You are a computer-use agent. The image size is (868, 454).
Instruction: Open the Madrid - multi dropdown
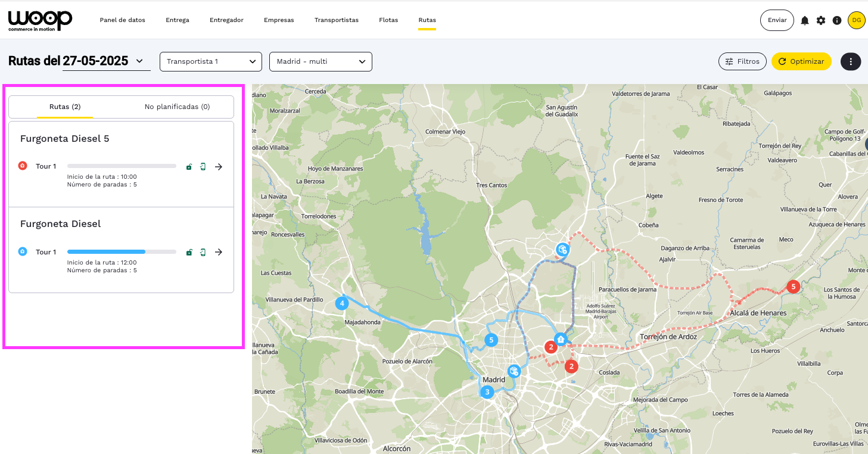[x=321, y=61]
